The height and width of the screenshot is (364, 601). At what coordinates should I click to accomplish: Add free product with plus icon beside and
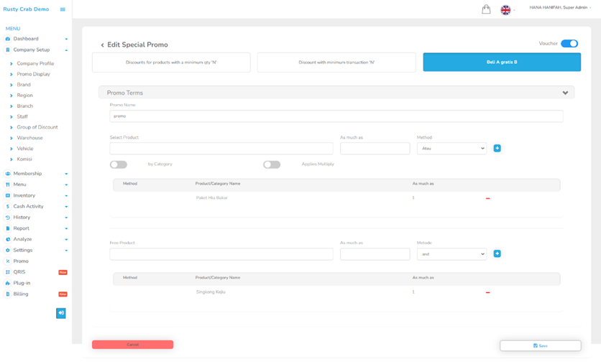click(497, 253)
